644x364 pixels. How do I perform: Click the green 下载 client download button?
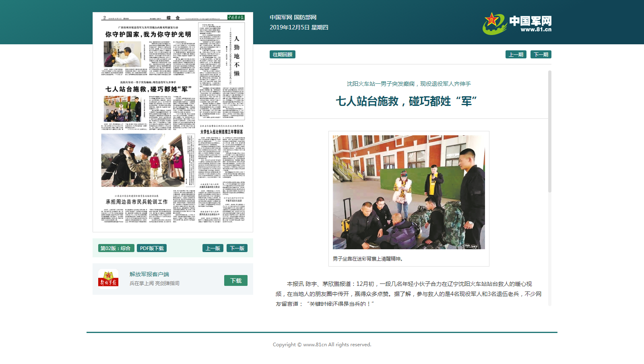[235, 281]
